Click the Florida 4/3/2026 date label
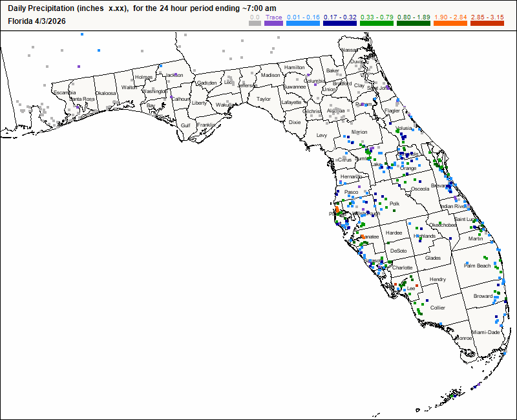 [x=37, y=21]
